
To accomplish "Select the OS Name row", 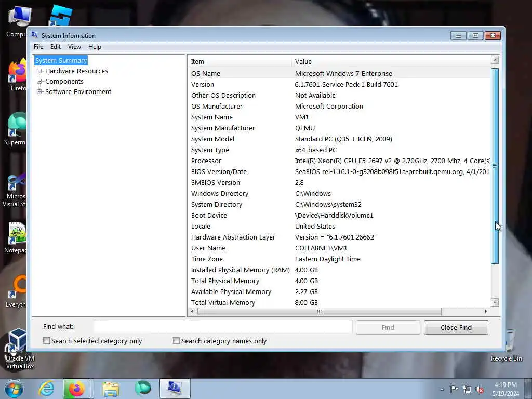I will click(339, 73).
